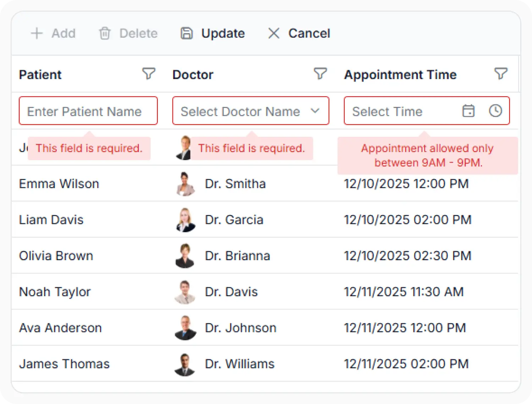Click the Enter Patient Name field
This screenshot has width=532, height=404.
(88, 111)
